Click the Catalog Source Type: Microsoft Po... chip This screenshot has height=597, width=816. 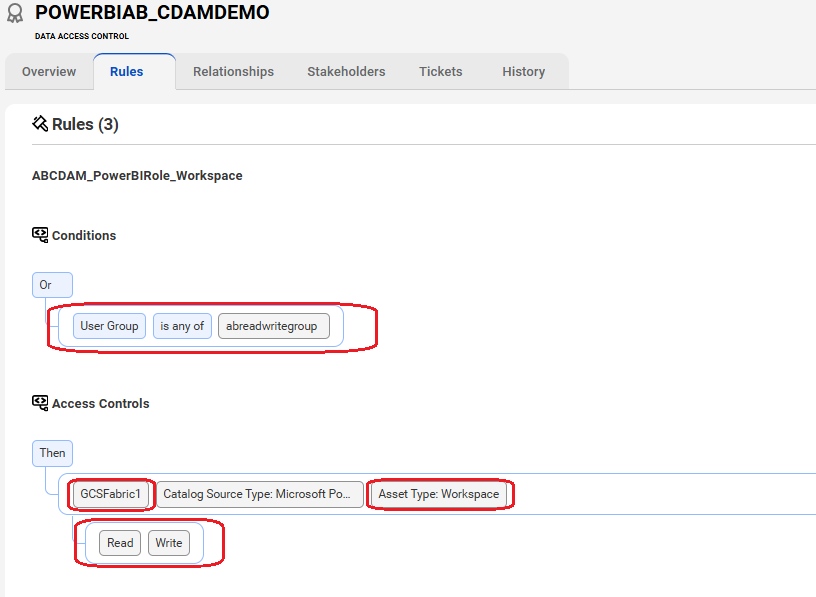[x=260, y=494]
